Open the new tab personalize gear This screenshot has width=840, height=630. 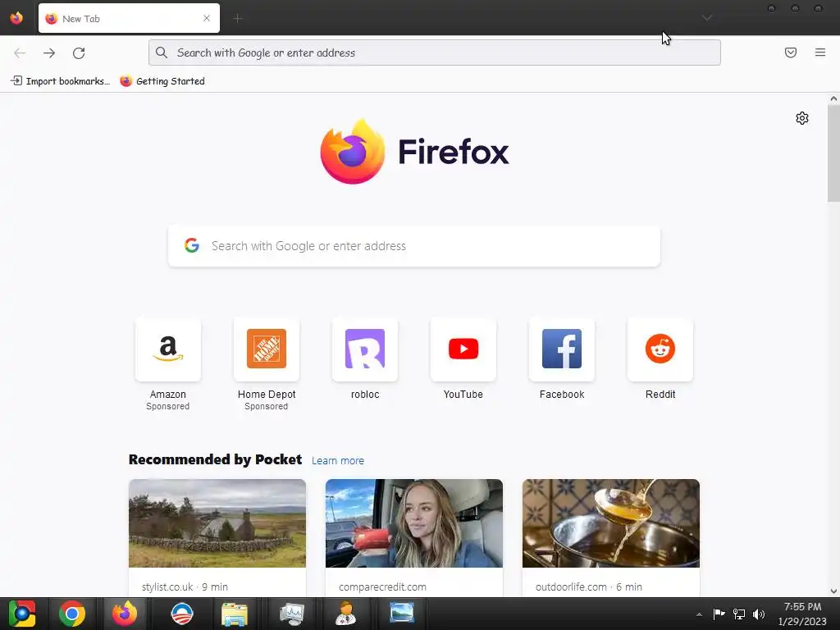802,118
